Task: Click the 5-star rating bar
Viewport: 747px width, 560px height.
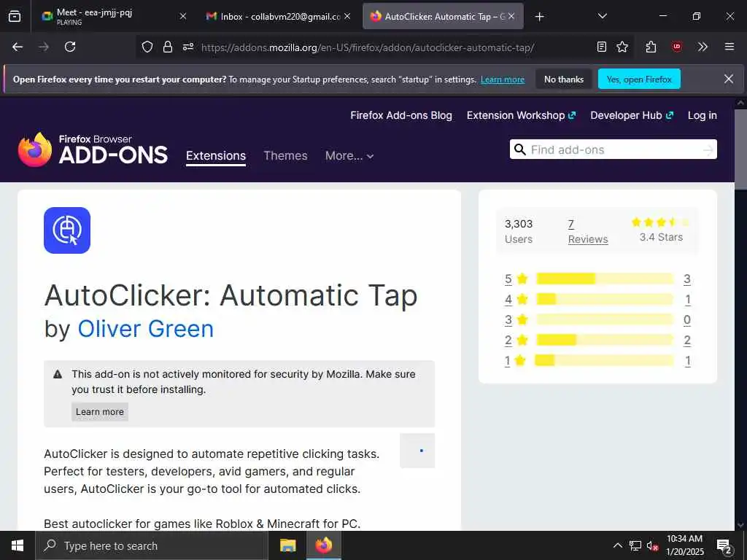Action: pyautogui.click(x=605, y=279)
